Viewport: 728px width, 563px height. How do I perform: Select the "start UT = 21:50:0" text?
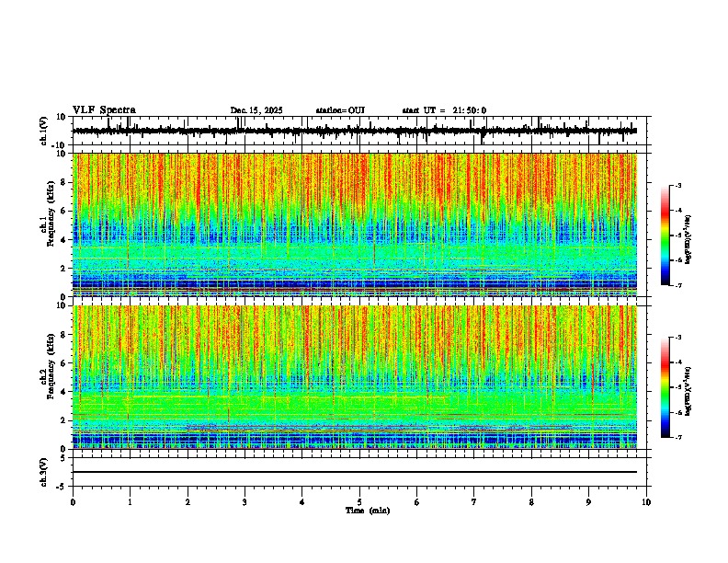pos(444,110)
